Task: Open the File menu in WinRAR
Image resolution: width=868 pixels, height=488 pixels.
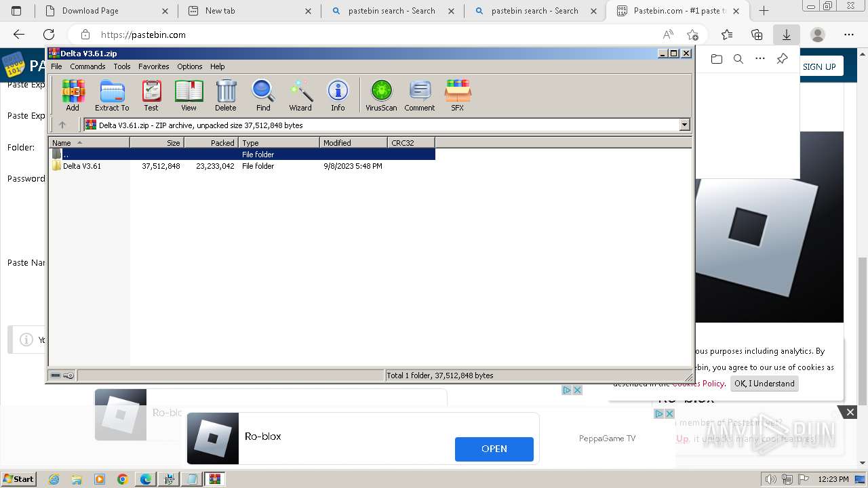Action: (x=56, y=66)
